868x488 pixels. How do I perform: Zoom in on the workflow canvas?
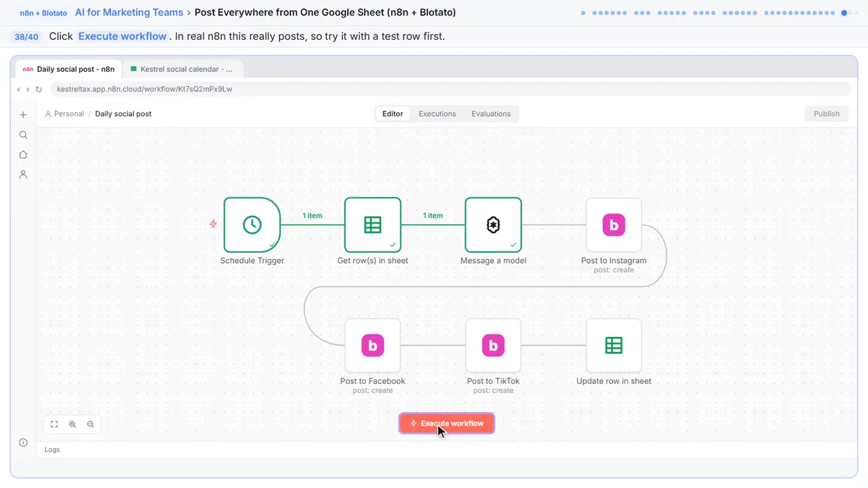pyautogui.click(x=73, y=424)
